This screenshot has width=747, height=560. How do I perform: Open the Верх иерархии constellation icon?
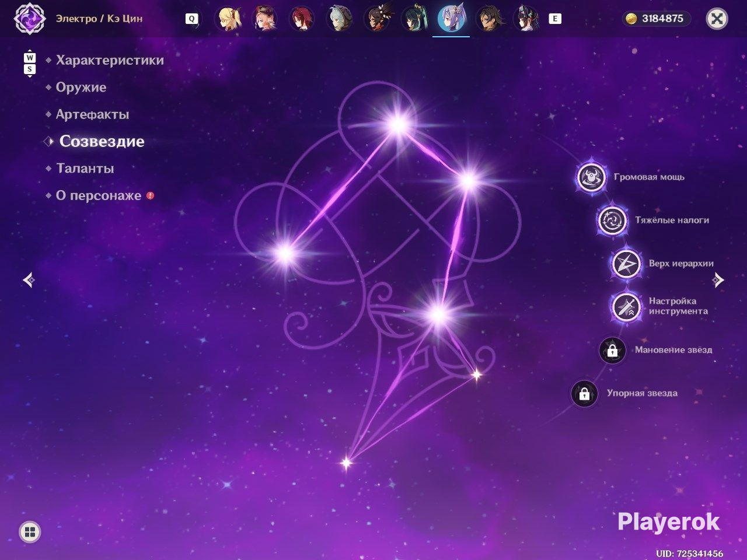(626, 264)
